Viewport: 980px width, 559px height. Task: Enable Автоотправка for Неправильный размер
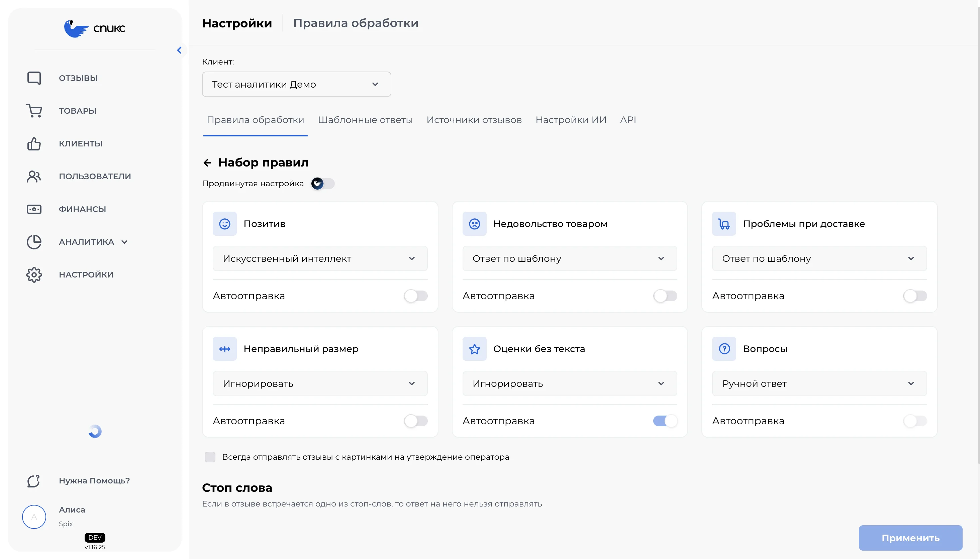[x=415, y=421]
